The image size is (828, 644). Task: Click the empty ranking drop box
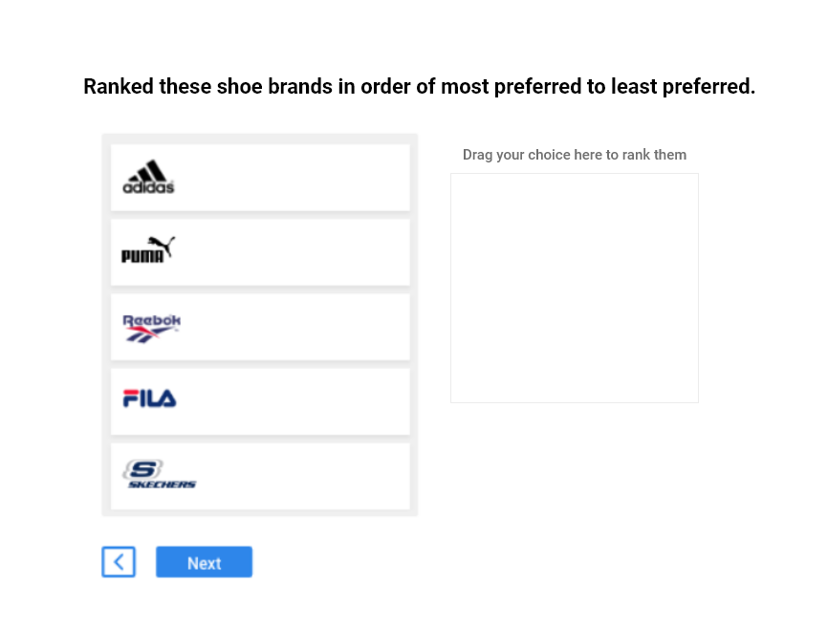[574, 288]
